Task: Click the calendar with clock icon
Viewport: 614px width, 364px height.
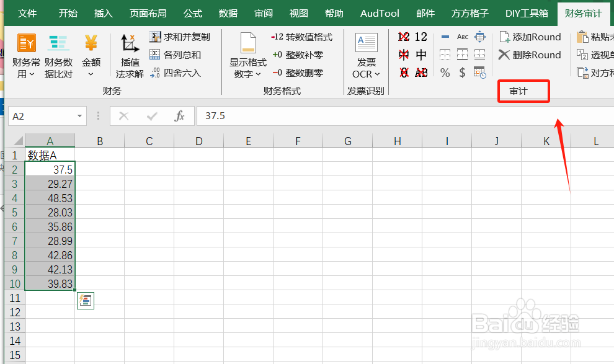Action: (x=479, y=73)
